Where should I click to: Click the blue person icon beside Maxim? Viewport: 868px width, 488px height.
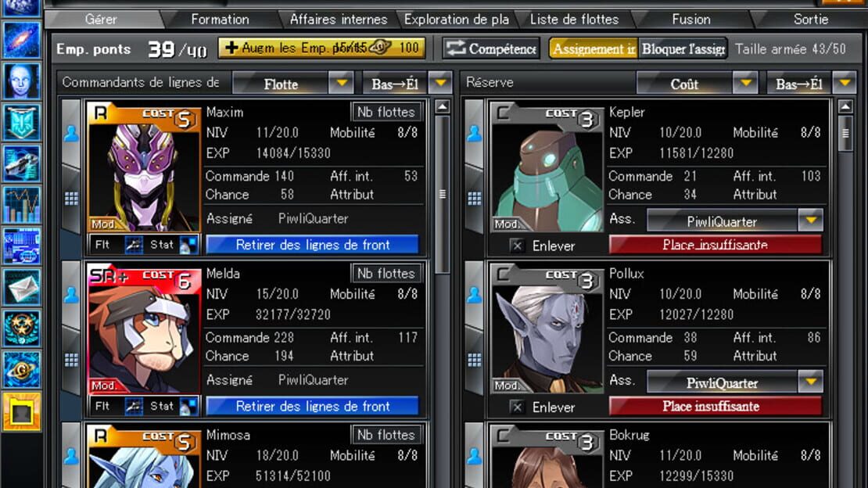[x=71, y=134]
